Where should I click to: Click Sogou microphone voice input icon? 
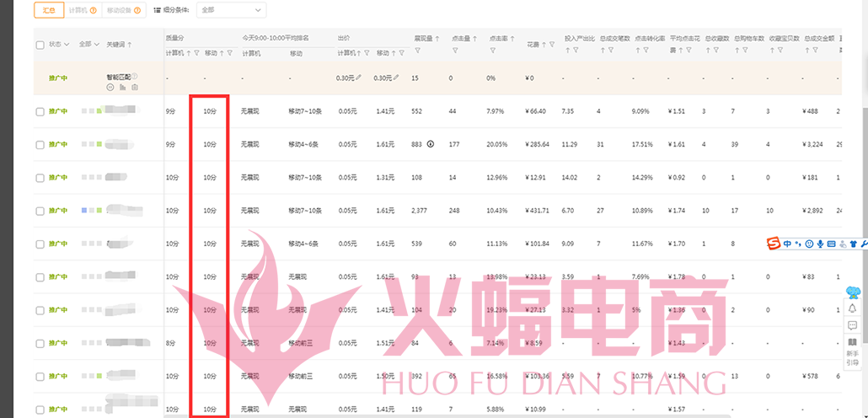tap(820, 244)
